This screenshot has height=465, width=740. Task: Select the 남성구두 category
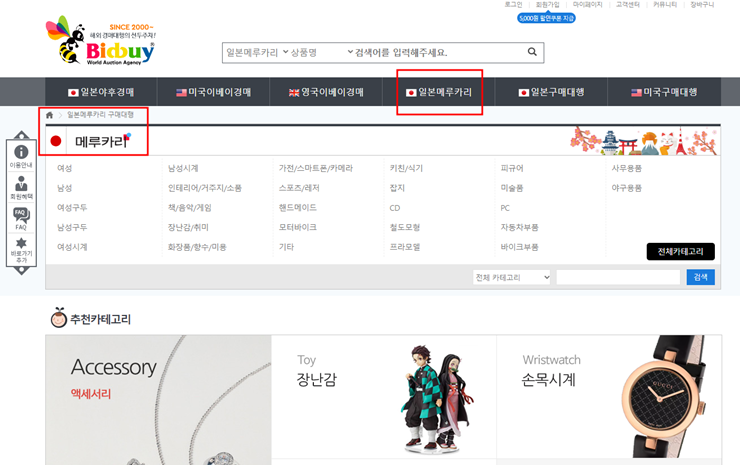[72, 227]
